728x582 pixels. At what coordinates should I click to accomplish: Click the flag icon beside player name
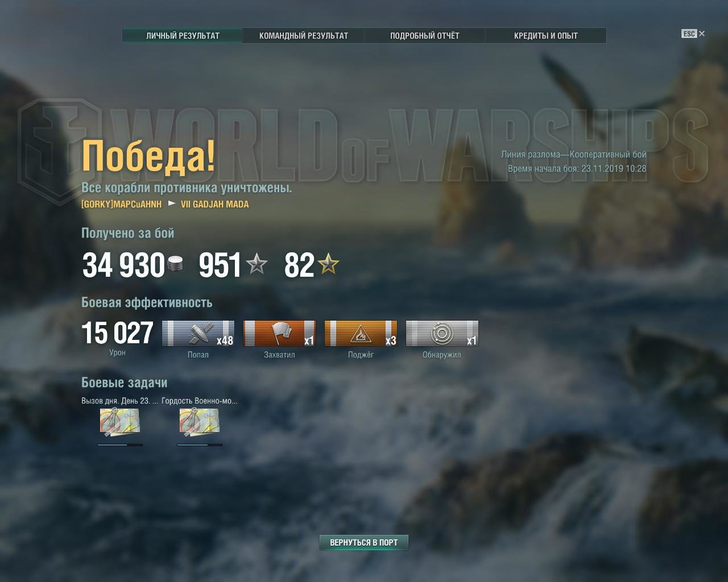point(172,203)
